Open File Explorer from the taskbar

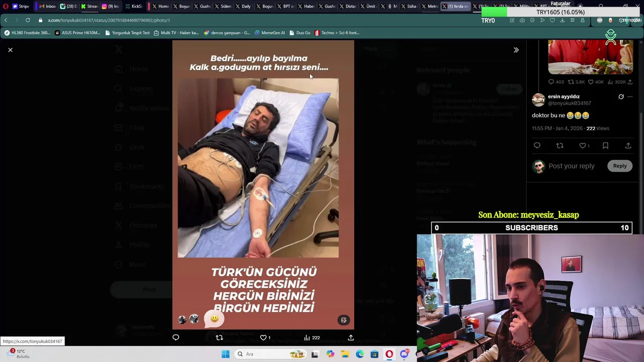pos(345,354)
